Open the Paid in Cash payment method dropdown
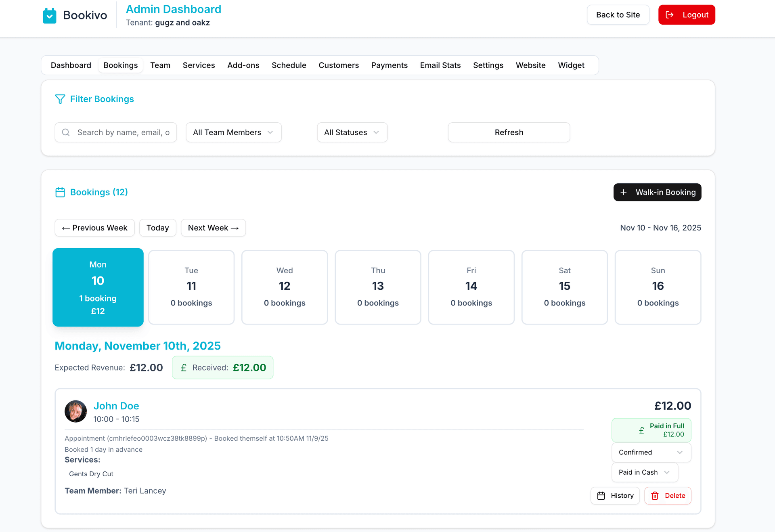This screenshot has height=532, width=775. pyautogui.click(x=644, y=472)
